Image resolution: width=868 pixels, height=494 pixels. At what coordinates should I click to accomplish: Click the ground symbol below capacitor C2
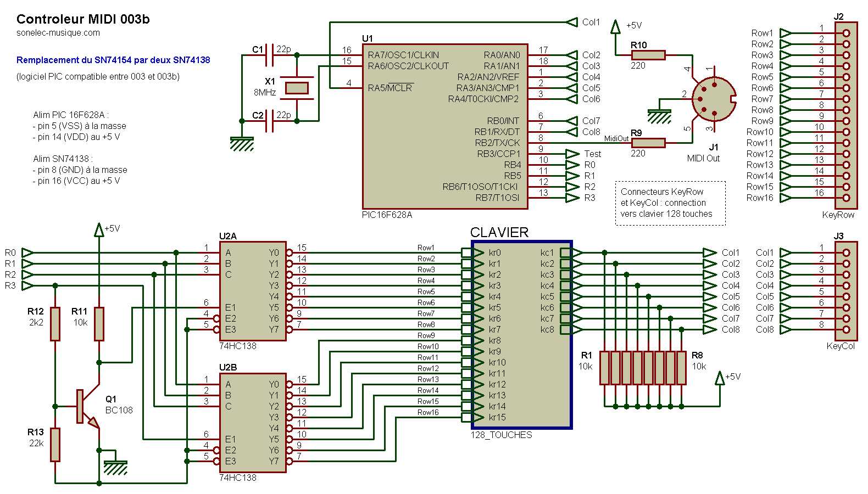[x=242, y=144]
